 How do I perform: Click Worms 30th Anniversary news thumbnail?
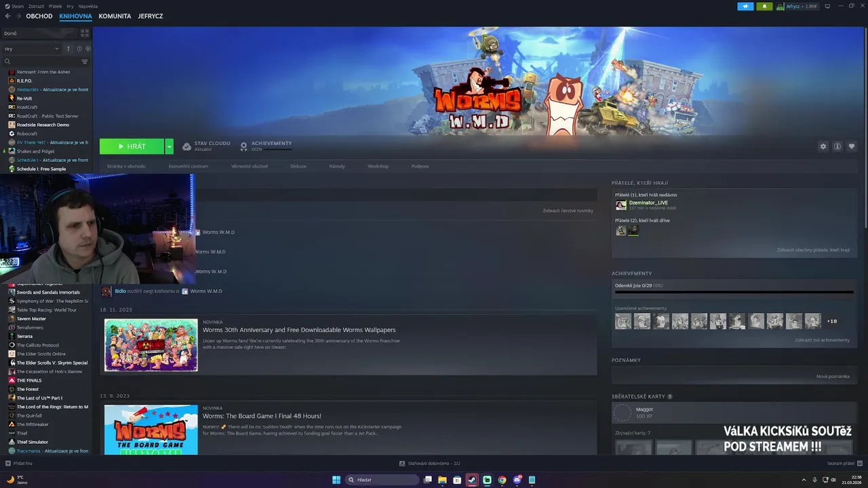[151, 345]
